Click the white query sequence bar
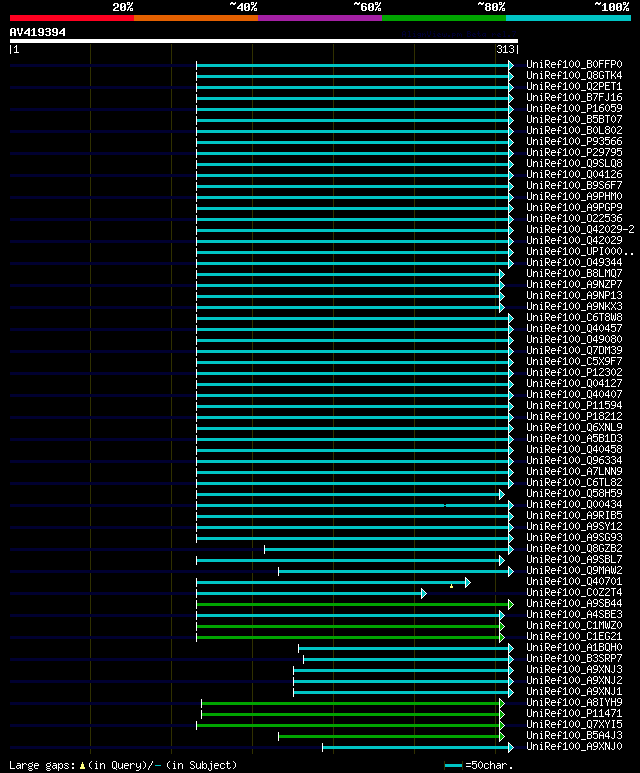Image resolution: width=640 pixels, height=773 pixels. tap(264, 41)
